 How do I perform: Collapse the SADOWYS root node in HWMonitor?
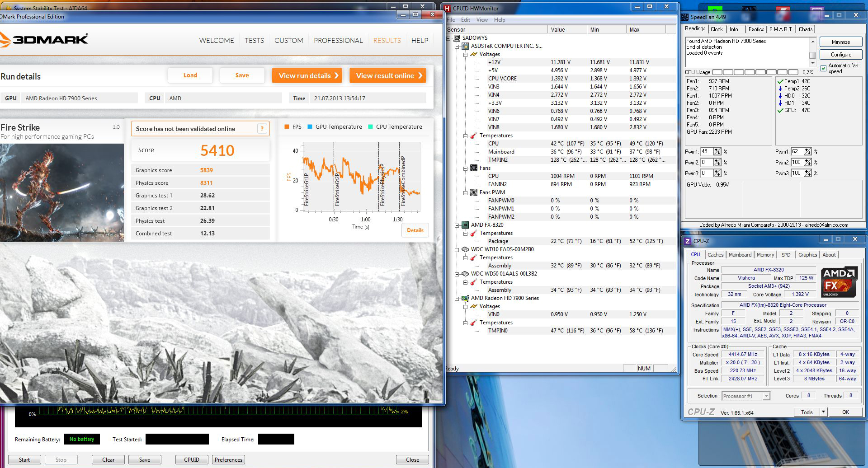tap(448, 38)
